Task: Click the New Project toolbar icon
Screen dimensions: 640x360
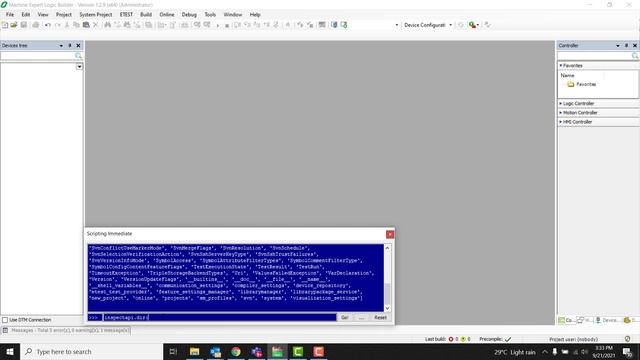Action: tap(5, 25)
